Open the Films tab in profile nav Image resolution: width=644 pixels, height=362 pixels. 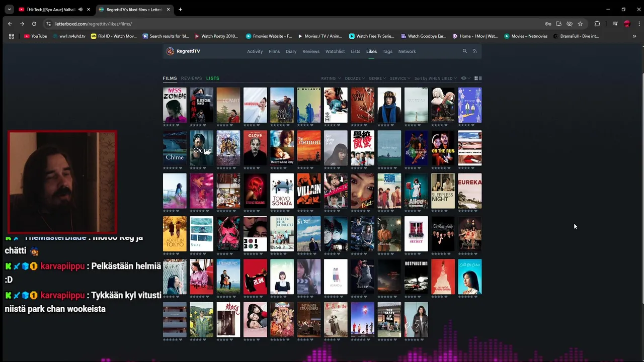click(x=274, y=51)
